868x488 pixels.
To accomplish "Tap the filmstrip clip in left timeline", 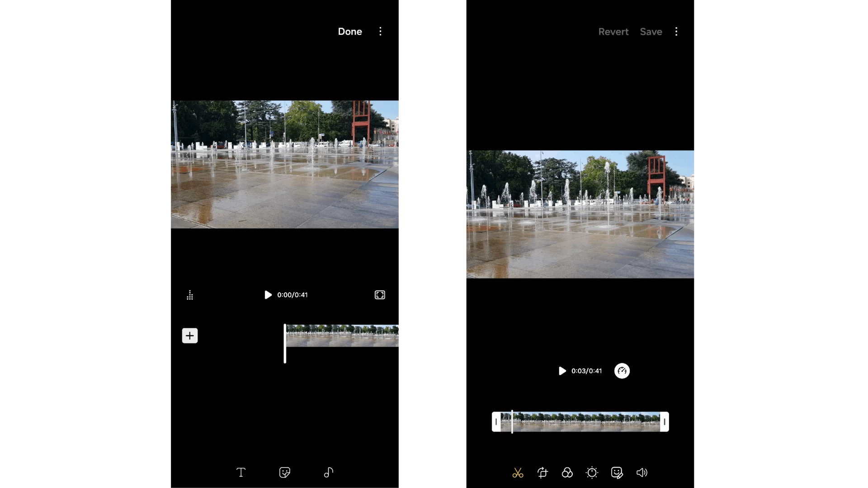I will coord(342,336).
